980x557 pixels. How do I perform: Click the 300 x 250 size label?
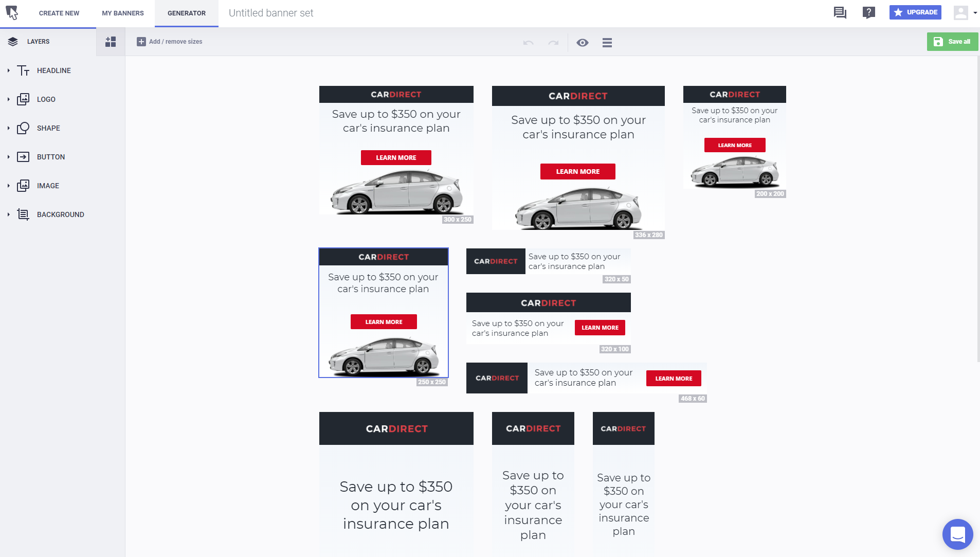(x=458, y=220)
